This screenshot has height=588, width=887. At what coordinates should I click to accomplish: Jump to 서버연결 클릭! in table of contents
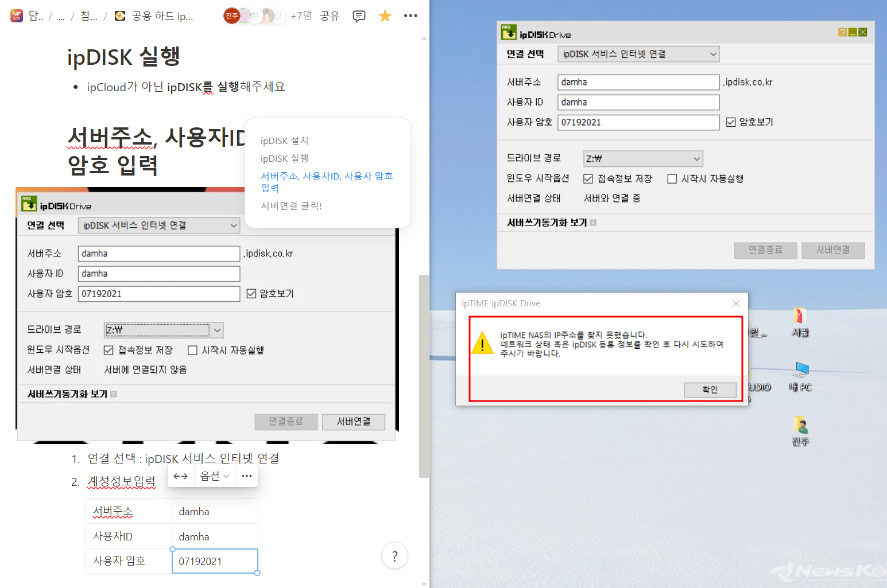(x=291, y=206)
